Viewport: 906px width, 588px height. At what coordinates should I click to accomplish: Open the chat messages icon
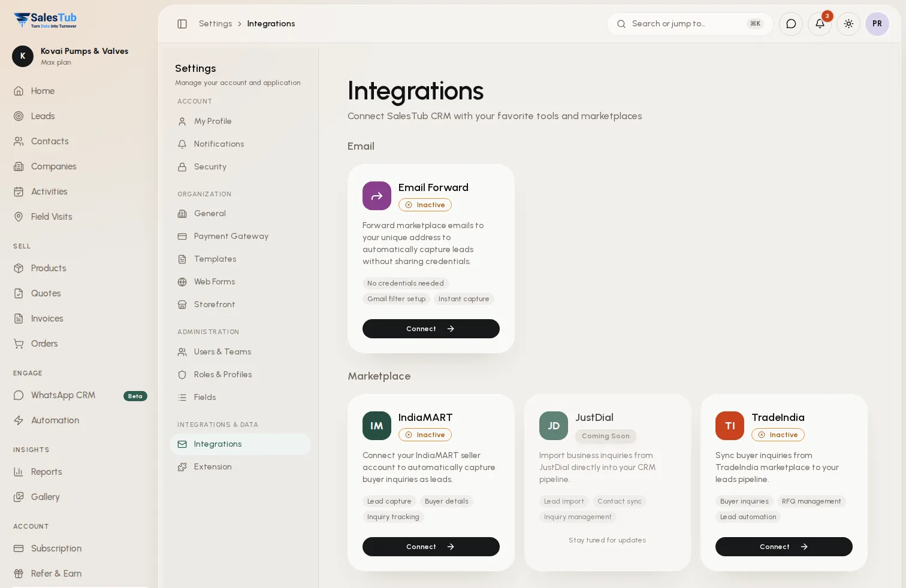pyautogui.click(x=791, y=24)
